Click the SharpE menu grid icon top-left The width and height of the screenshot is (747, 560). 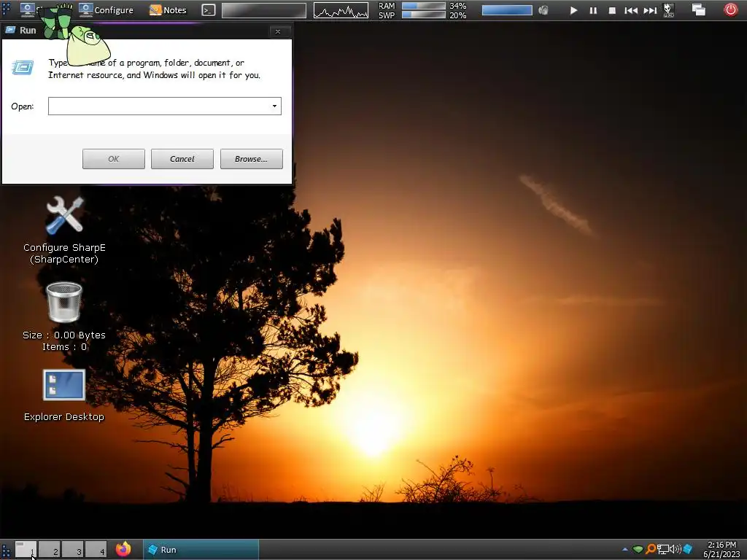pyautogui.click(x=6, y=9)
